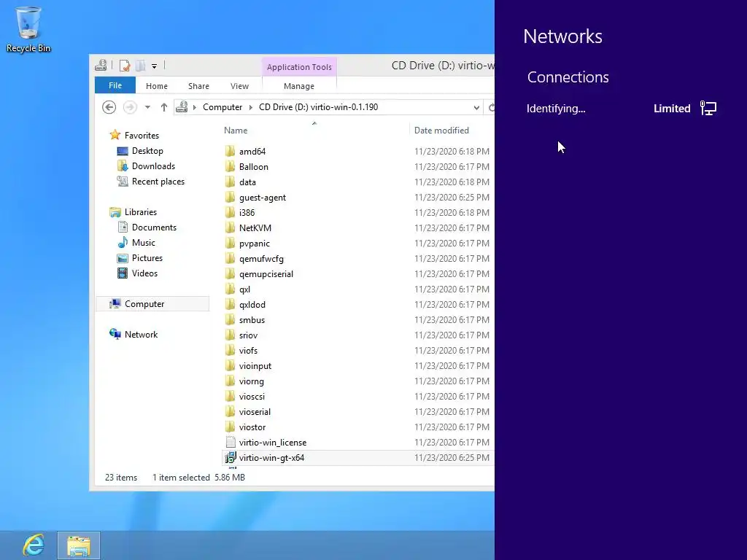
Task: Select the viofs folder icon
Action: point(230,351)
